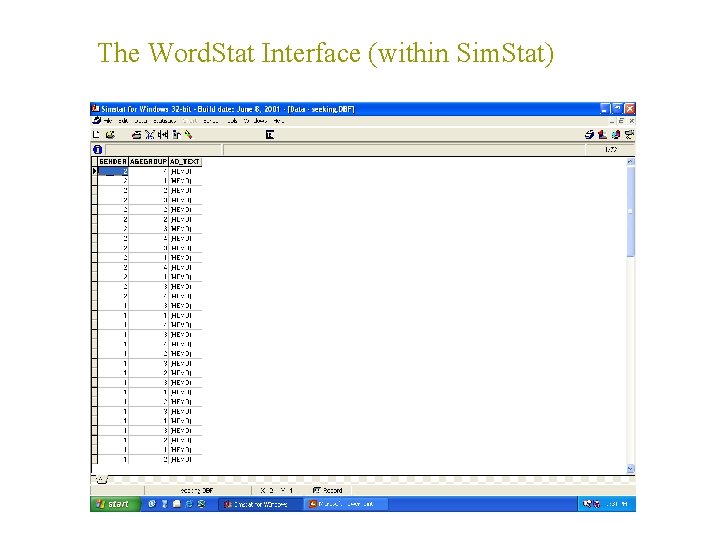Click the small tab handle at grid bottom-left
Viewport: 720px width, 540px height.
point(101,480)
